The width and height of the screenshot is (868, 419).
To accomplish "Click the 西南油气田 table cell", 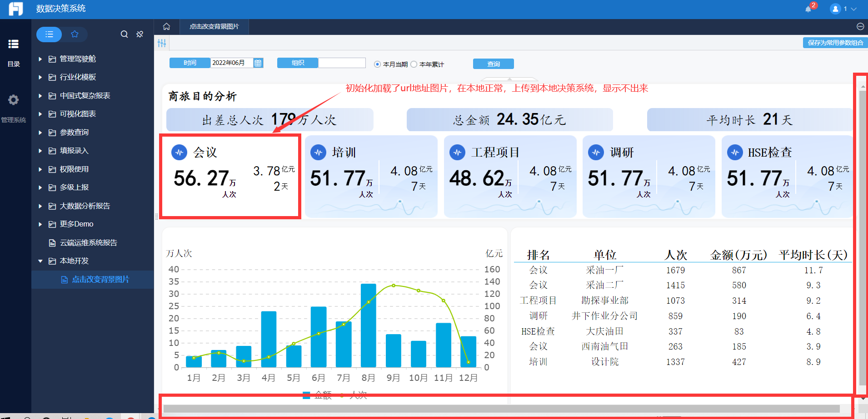I will click(605, 347).
